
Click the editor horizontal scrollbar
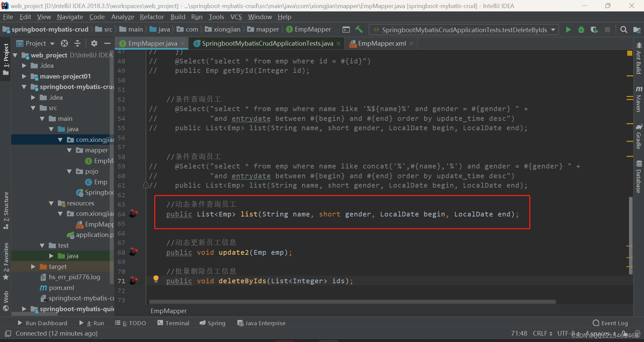point(352,302)
